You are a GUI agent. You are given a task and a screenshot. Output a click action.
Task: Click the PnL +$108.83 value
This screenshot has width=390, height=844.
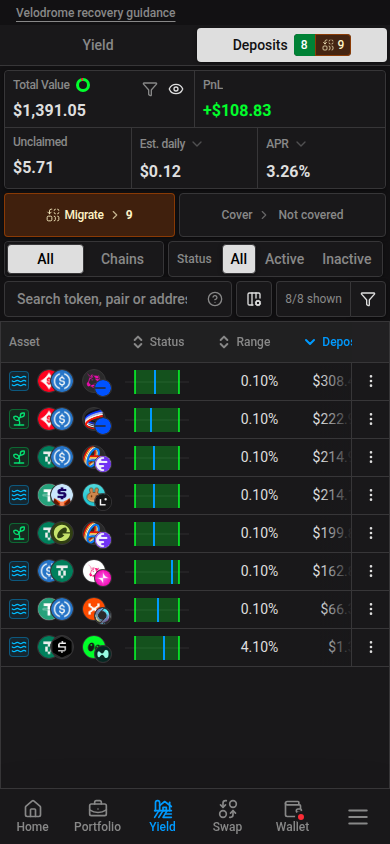pos(237,110)
